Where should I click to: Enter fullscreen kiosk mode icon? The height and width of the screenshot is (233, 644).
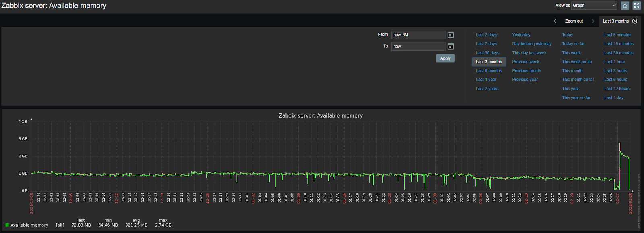636,5
